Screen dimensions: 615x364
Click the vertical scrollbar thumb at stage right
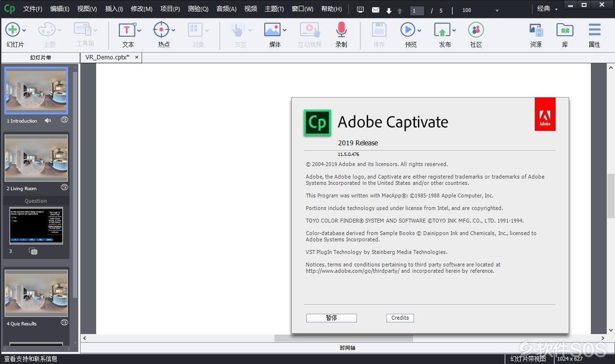pyautogui.click(x=611, y=195)
